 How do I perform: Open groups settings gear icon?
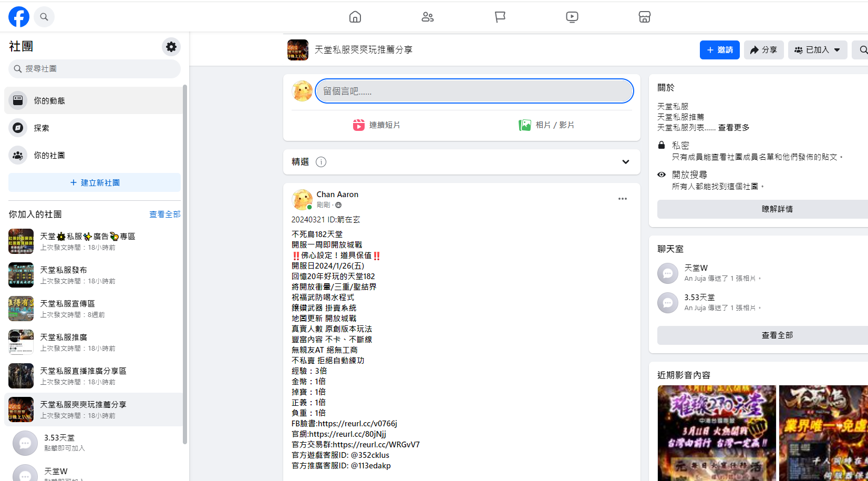(171, 47)
